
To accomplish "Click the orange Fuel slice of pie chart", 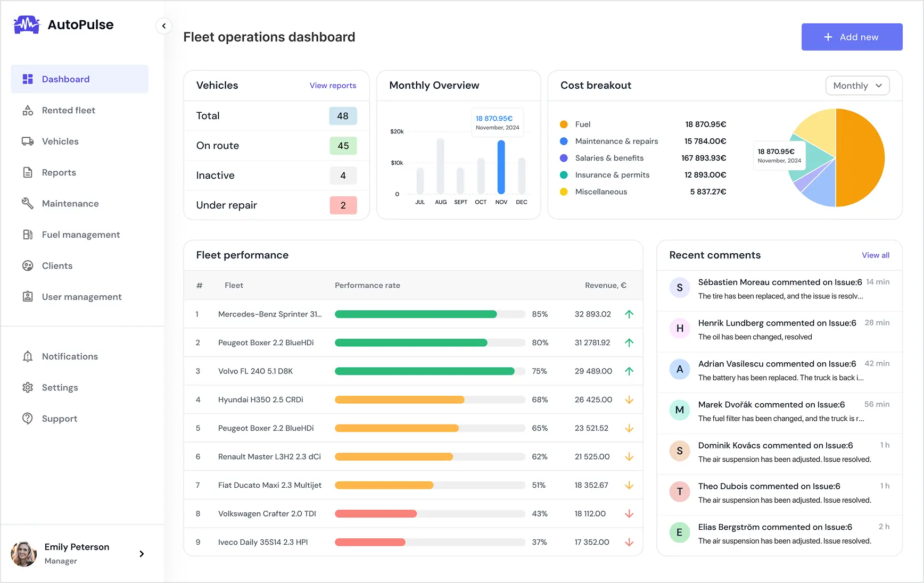I will pyautogui.click(x=860, y=157).
